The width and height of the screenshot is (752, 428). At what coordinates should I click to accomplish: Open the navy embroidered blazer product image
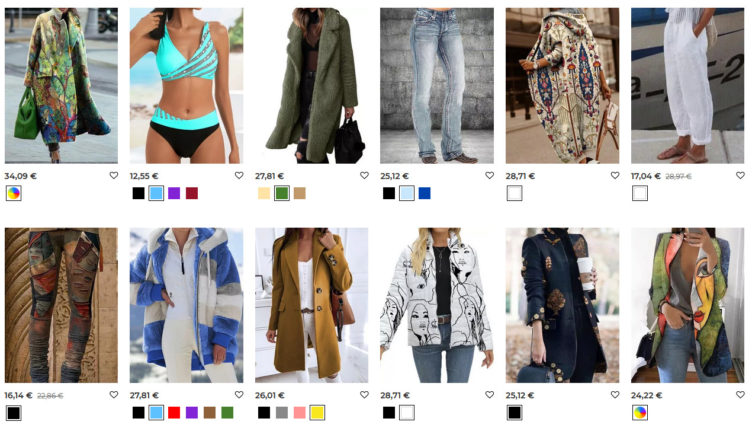click(x=562, y=305)
